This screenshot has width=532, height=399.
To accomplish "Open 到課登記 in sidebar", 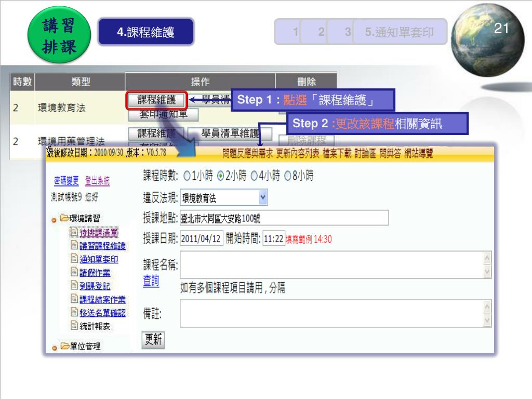I will point(95,286).
